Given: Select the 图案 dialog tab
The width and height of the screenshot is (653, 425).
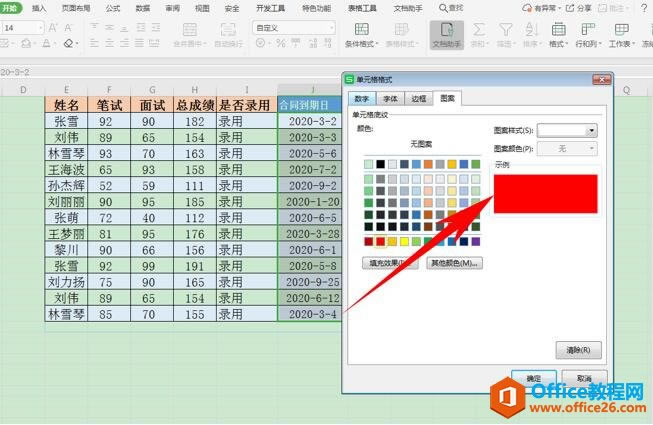Looking at the screenshot, I should pos(447,98).
